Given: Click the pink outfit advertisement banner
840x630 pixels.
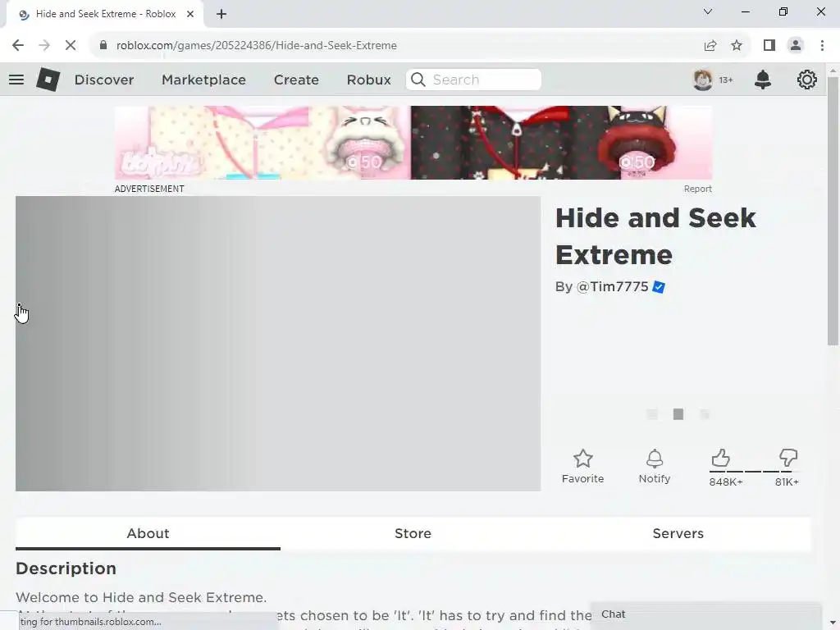Looking at the screenshot, I should coord(413,143).
